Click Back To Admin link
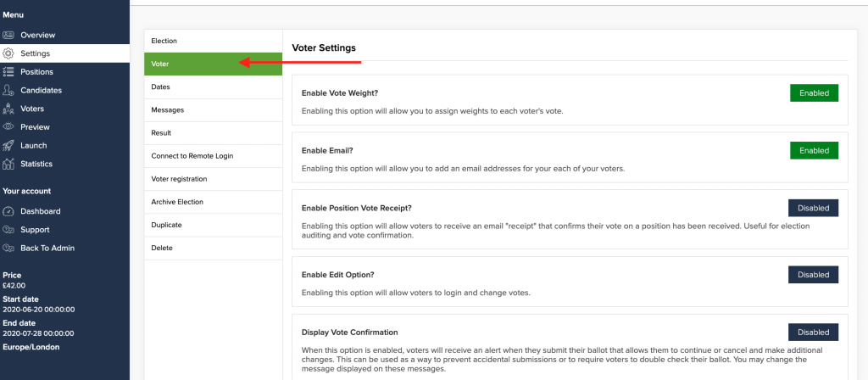Viewport: 868px width, 380px height. tap(47, 249)
